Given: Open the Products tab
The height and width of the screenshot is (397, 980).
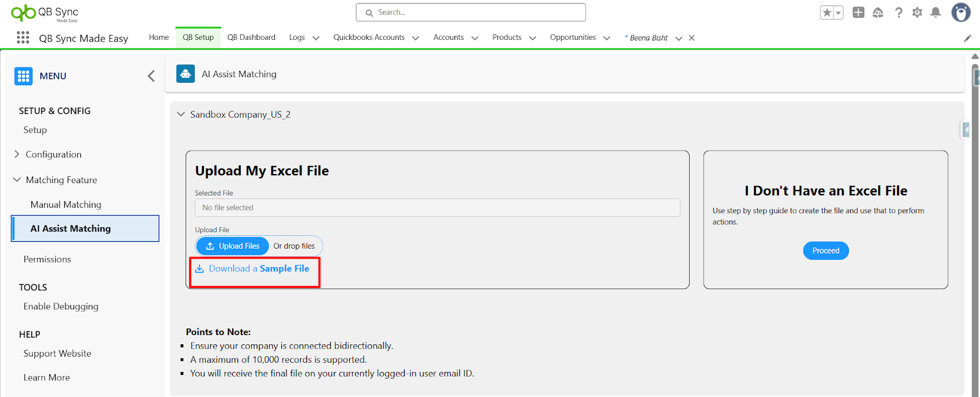Looking at the screenshot, I should pyautogui.click(x=507, y=37).
